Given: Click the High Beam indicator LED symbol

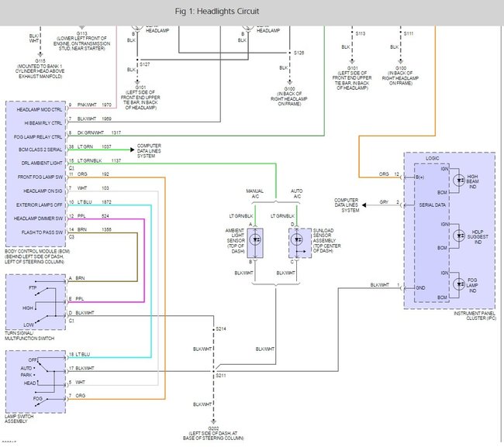Looking at the screenshot, I should tap(459, 181).
